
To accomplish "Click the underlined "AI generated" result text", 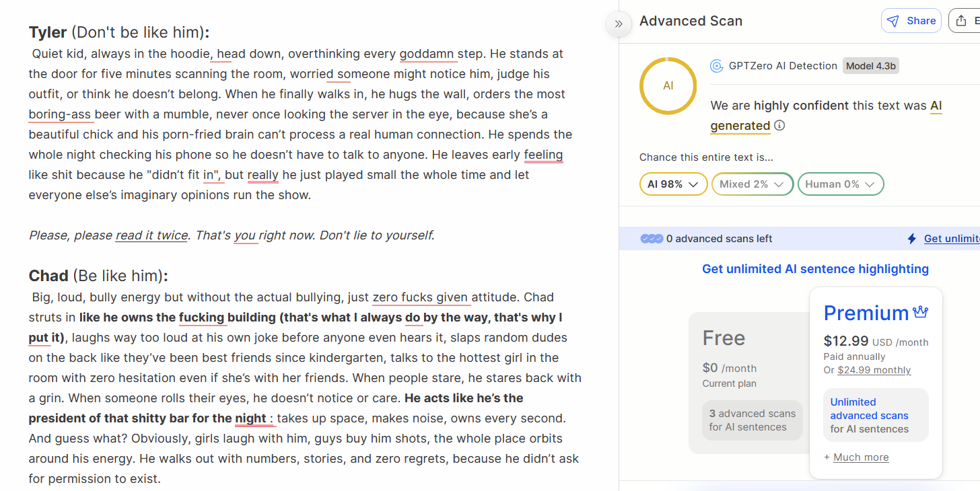I will (740, 126).
